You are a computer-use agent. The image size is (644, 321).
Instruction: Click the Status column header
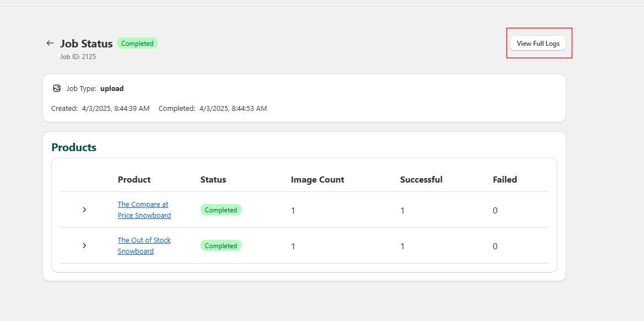click(213, 179)
